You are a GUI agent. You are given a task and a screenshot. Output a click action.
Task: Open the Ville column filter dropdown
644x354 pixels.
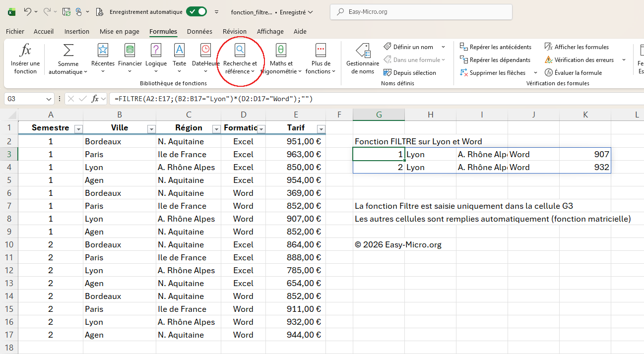click(151, 129)
